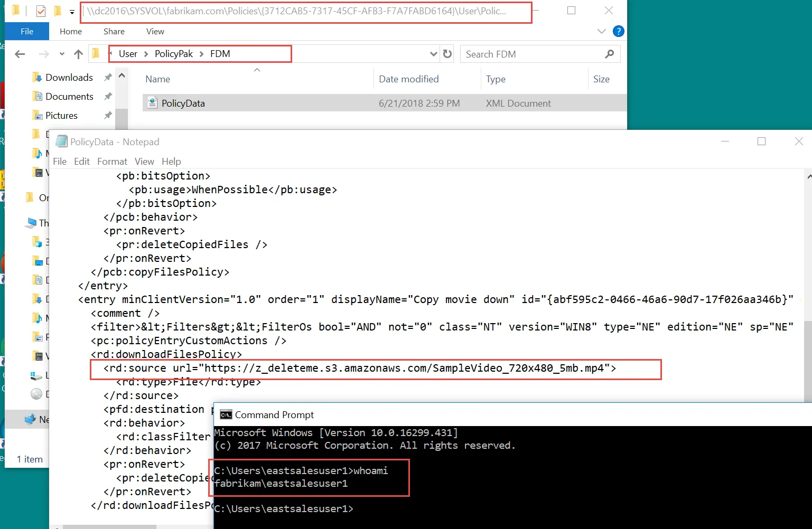812x529 pixels.
Task: Unpin Pictures from Quick access
Action: 107,115
